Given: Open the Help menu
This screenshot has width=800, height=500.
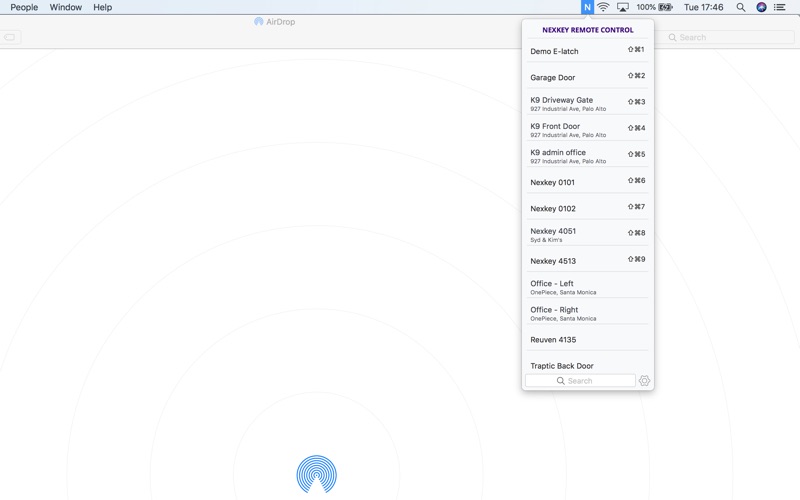Looking at the screenshot, I should pyautogui.click(x=103, y=7).
